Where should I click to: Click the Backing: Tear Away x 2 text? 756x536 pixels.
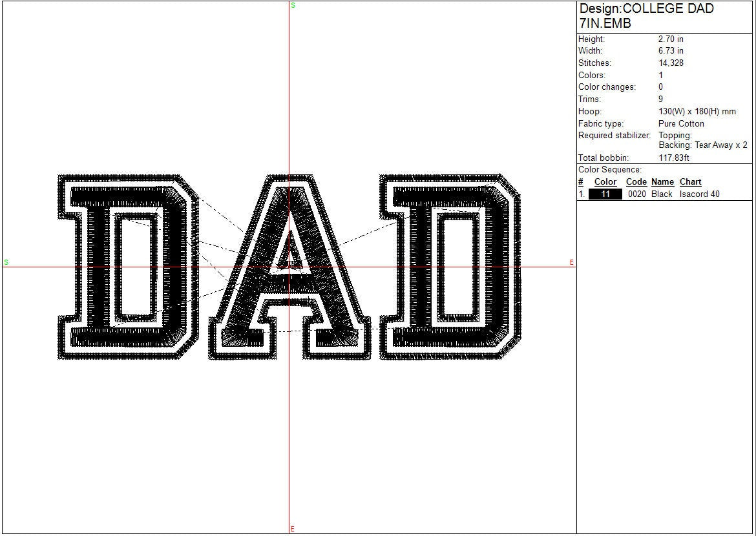pyautogui.click(x=702, y=145)
